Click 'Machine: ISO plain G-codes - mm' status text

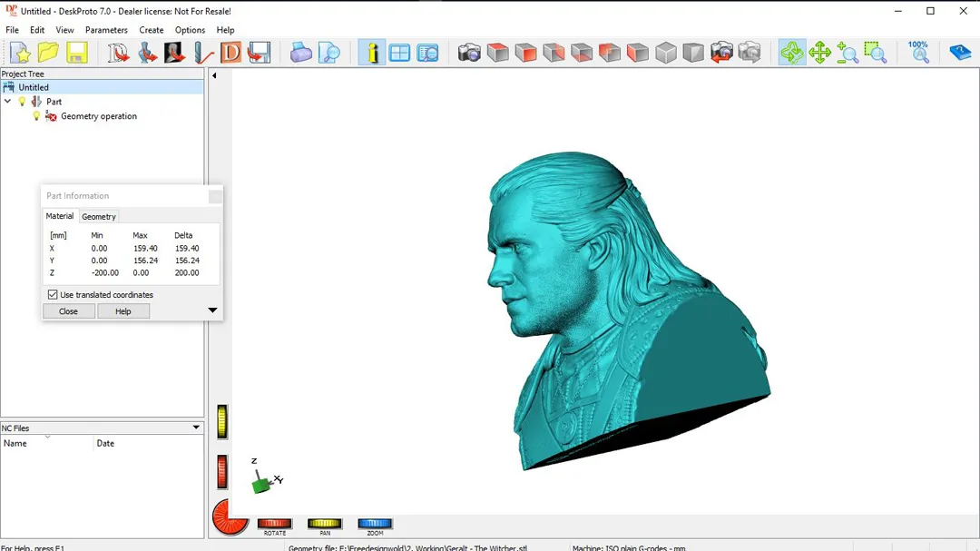[x=629, y=548]
